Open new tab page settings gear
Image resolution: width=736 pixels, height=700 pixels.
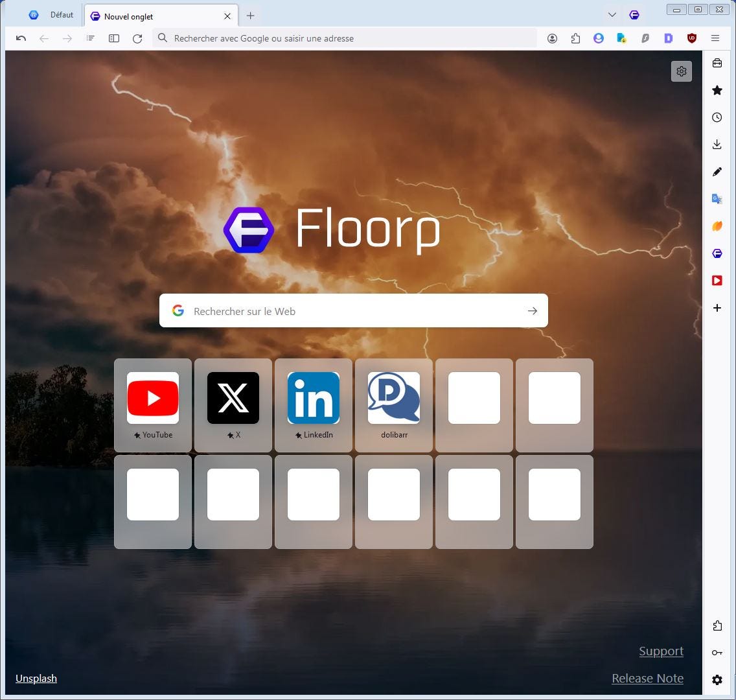tap(682, 71)
